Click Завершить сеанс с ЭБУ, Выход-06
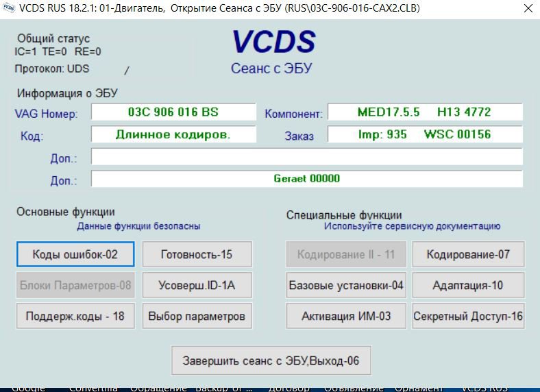Image resolution: width=540 pixels, height=392 pixels. pos(271,360)
